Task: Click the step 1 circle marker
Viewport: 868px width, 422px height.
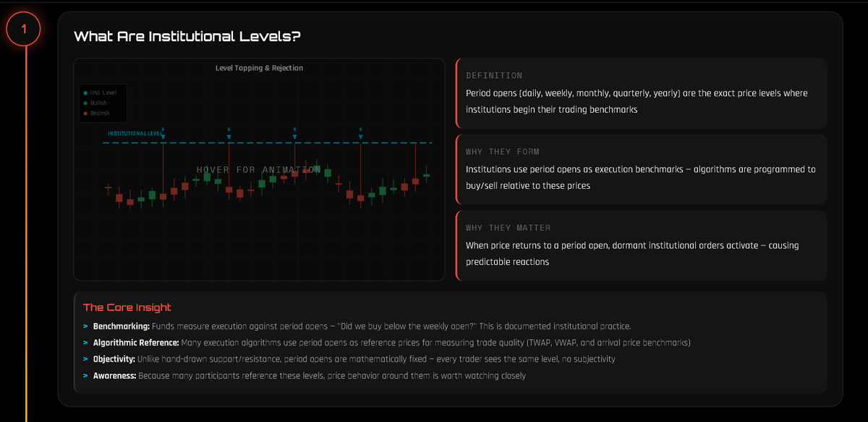Action: (24, 29)
